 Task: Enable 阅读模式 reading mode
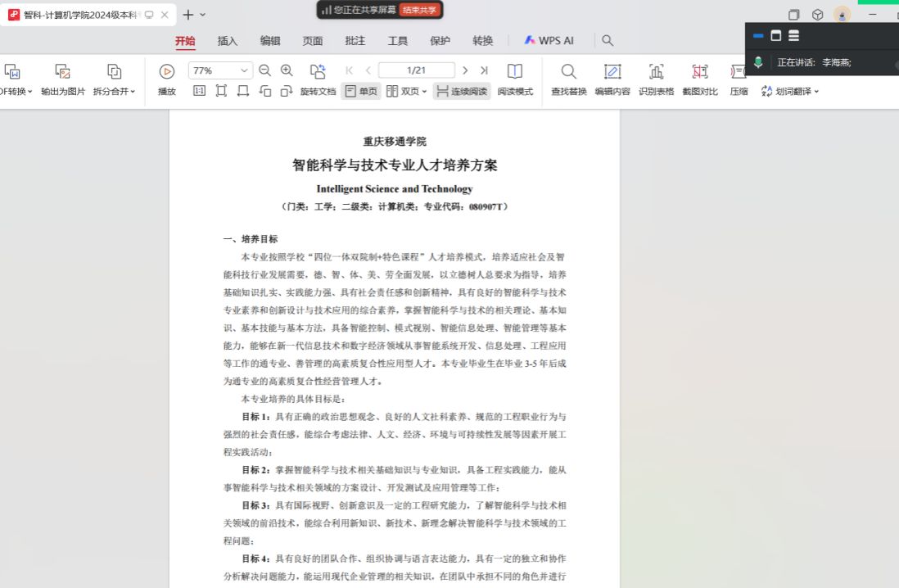(x=515, y=71)
